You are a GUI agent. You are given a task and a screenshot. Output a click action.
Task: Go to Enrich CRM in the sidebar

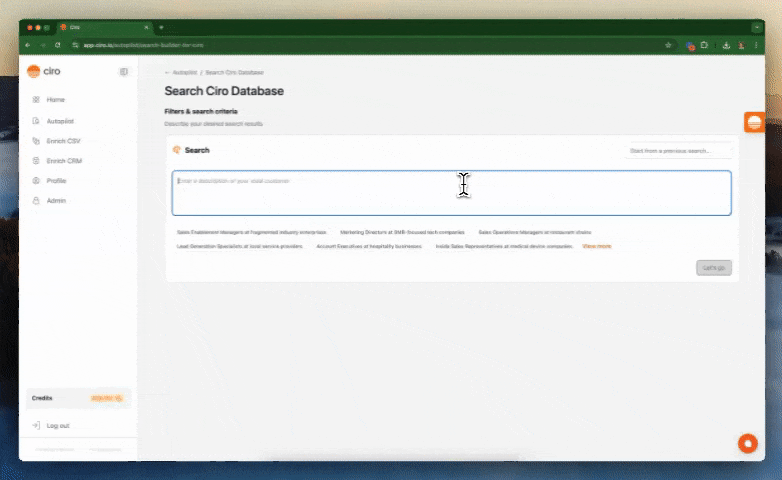point(64,161)
